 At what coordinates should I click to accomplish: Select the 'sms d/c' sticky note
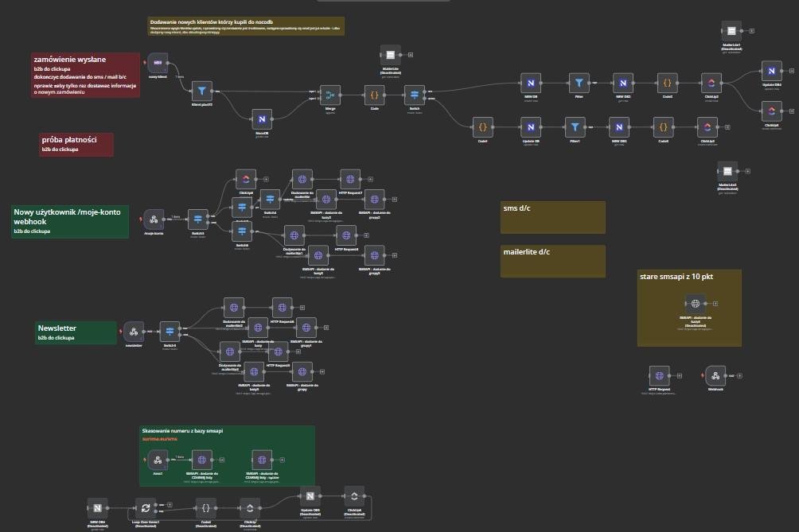(x=553, y=217)
